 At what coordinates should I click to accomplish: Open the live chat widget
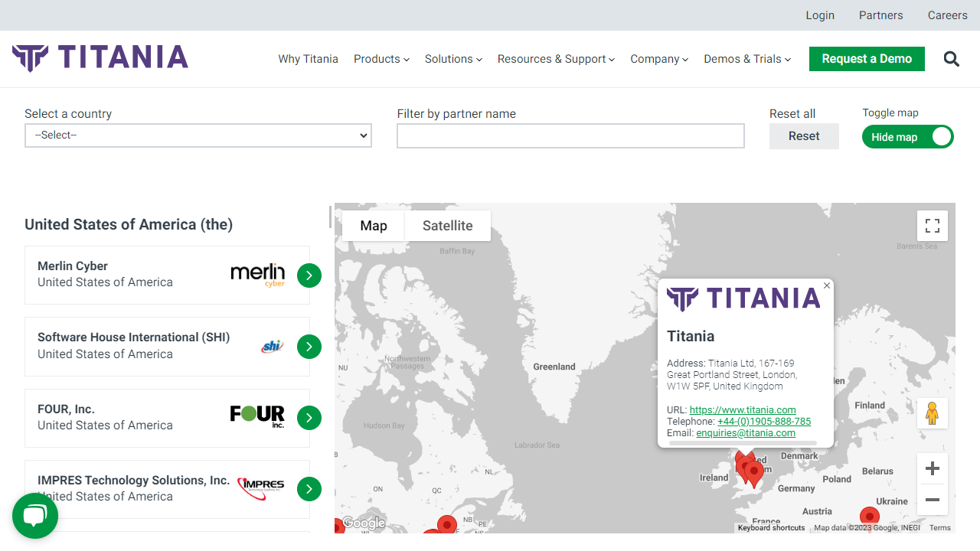coord(35,516)
